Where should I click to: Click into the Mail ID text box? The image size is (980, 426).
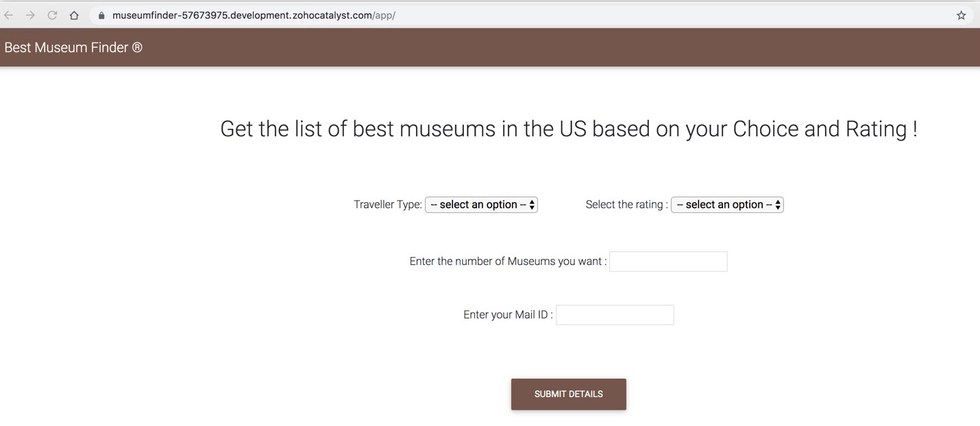tap(615, 315)
